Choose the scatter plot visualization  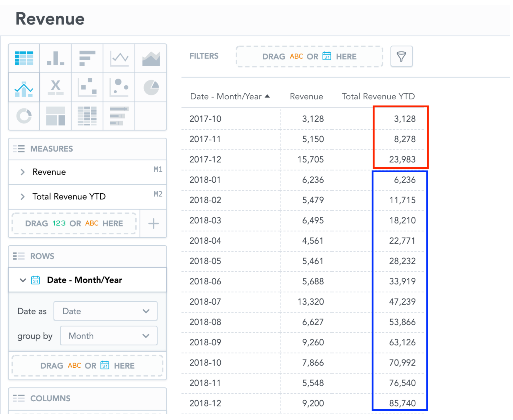coord(88,88)
